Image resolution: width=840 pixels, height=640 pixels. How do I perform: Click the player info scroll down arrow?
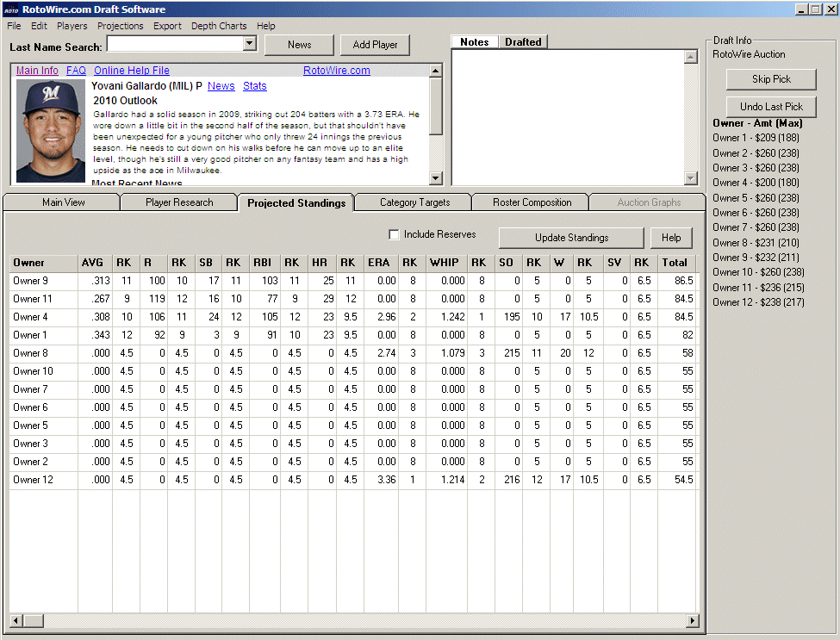pos(436,178)
